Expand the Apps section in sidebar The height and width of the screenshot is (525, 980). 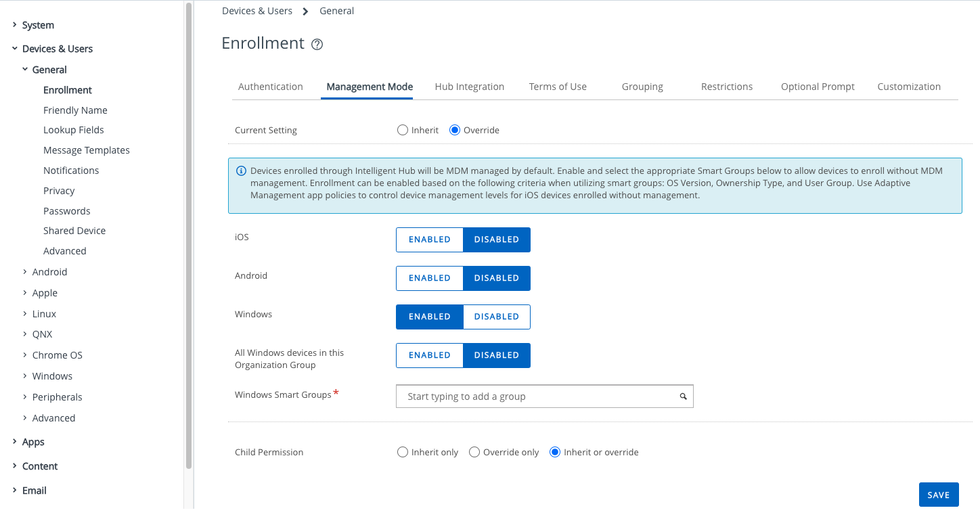[15, 442]
